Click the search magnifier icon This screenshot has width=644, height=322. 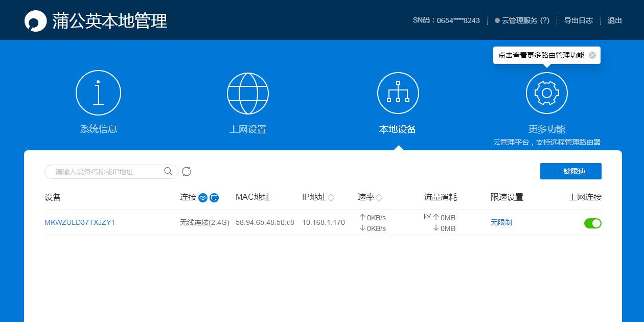(x=168, y=172)
